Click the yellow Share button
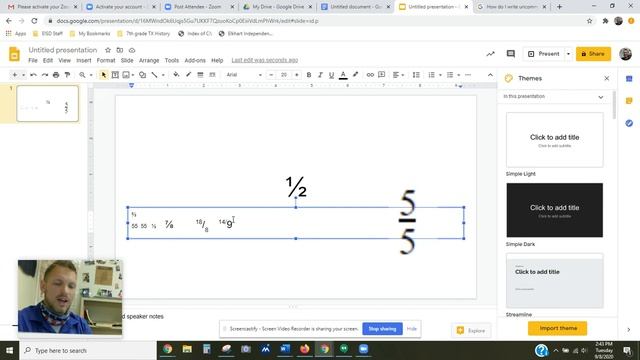This screenshot has height=360, width=640. (593, 54)
